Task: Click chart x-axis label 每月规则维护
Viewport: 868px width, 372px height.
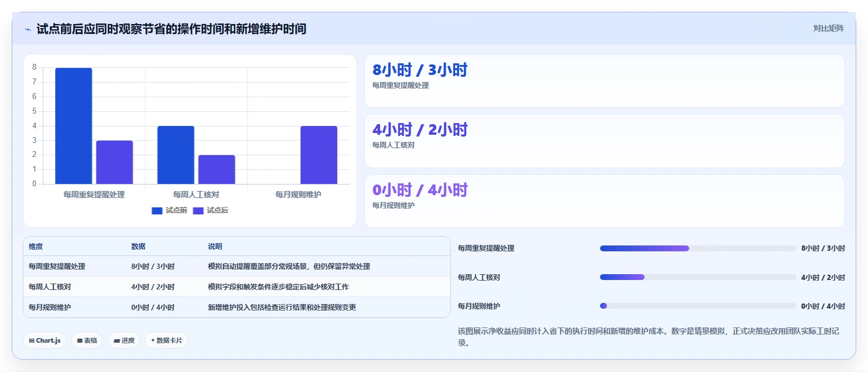Action: 299,194
